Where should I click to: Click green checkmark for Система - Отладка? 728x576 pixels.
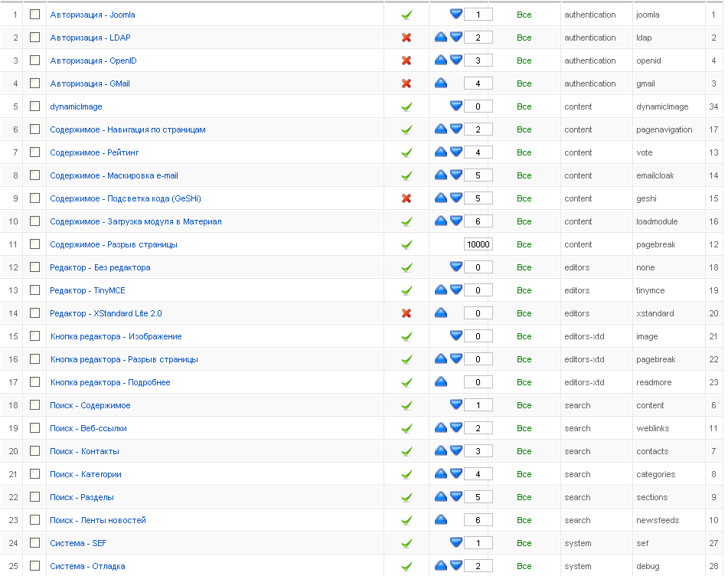406,566
